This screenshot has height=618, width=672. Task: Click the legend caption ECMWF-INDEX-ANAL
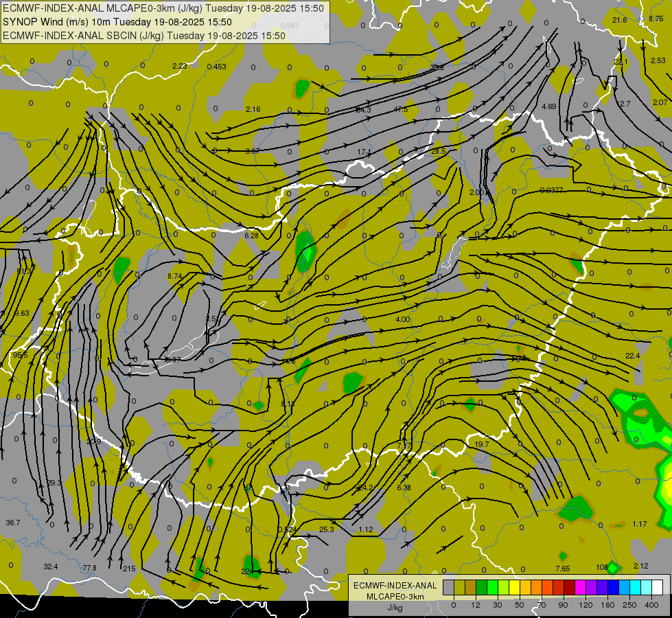395,586
